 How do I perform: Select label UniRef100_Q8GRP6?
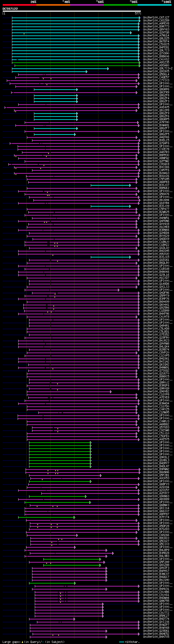point(156,89)
